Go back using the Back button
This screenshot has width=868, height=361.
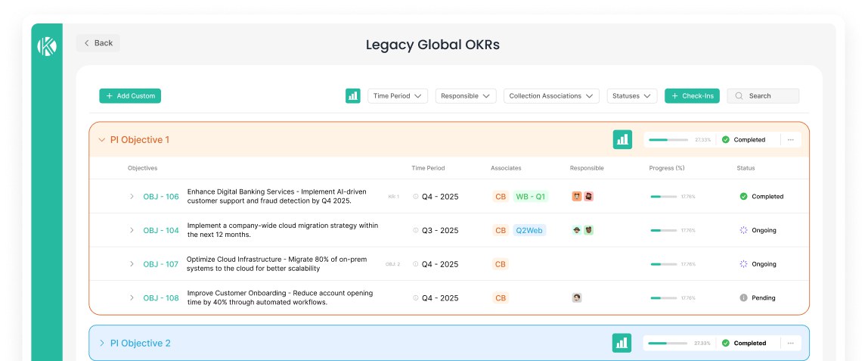pyautogui.click(x=98, y=43)
